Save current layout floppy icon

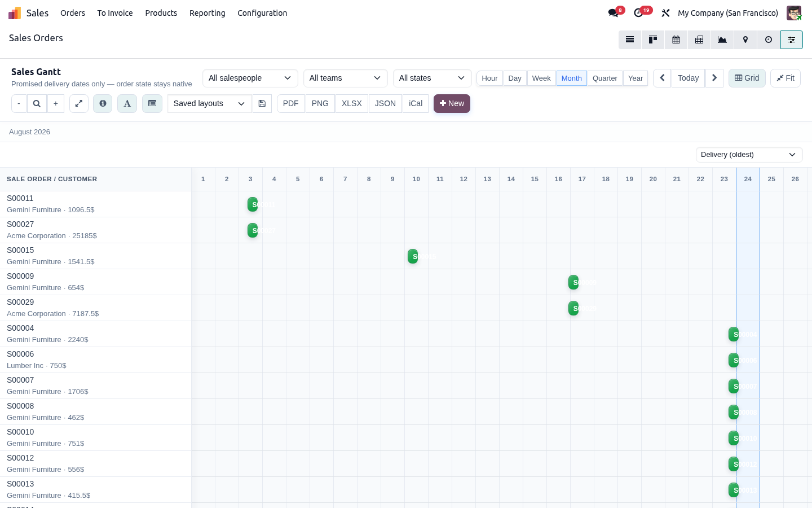262,103
